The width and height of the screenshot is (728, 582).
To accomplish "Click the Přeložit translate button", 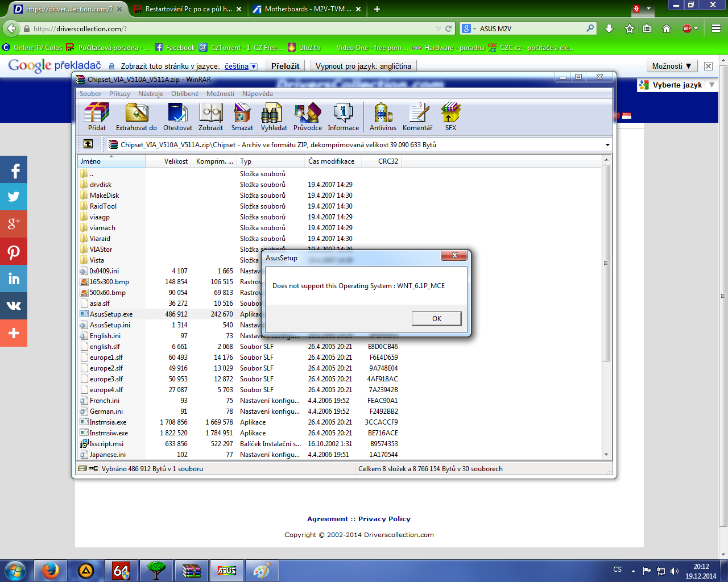I will click(x=285, y=66).
